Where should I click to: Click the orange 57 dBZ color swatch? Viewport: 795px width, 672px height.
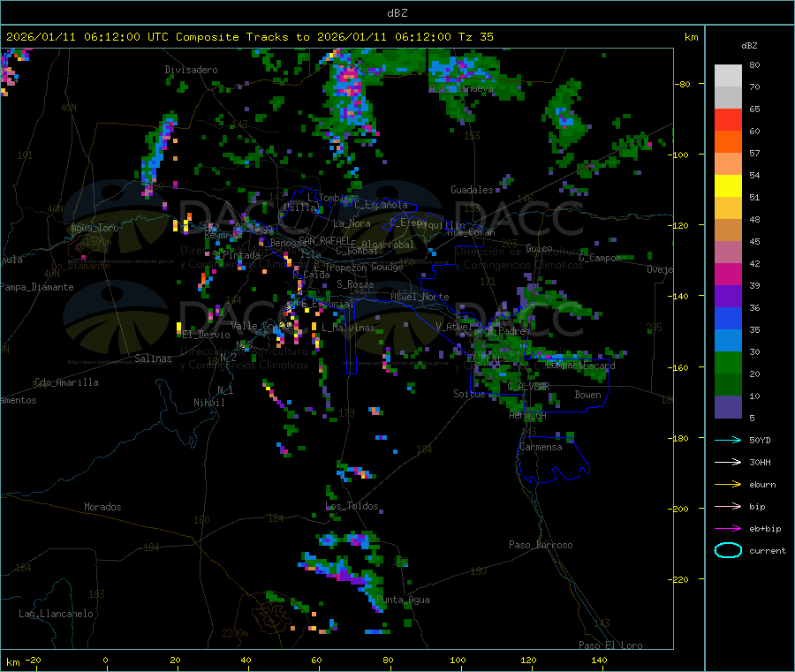tap(728, 142)
